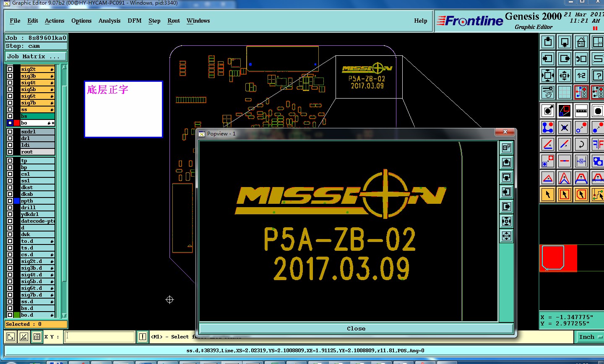Open the DFM menu

[x=135, y=21]
